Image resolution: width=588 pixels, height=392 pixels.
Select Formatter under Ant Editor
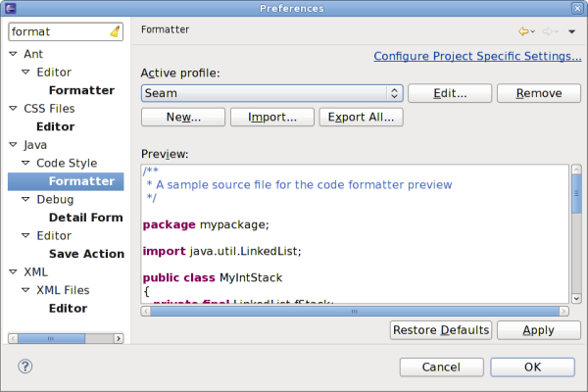(x=81, y=90)
